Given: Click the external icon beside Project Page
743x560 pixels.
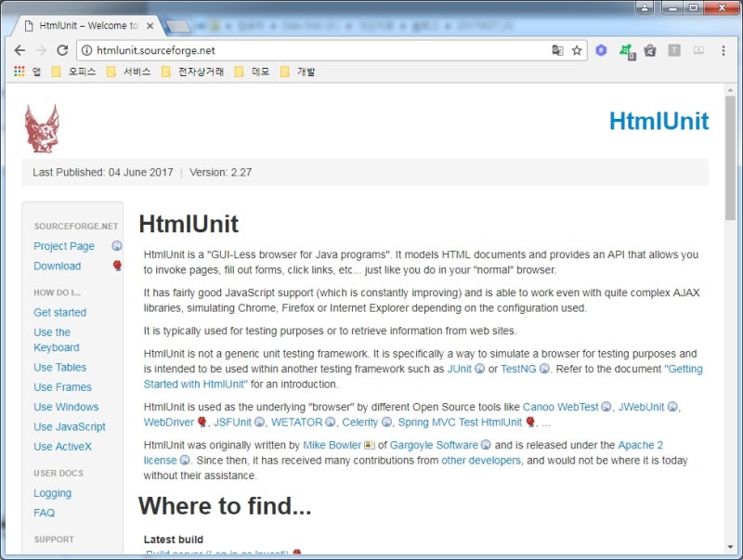Looking at the screenshot, I should pyautogui.click(x=117, y=246).
